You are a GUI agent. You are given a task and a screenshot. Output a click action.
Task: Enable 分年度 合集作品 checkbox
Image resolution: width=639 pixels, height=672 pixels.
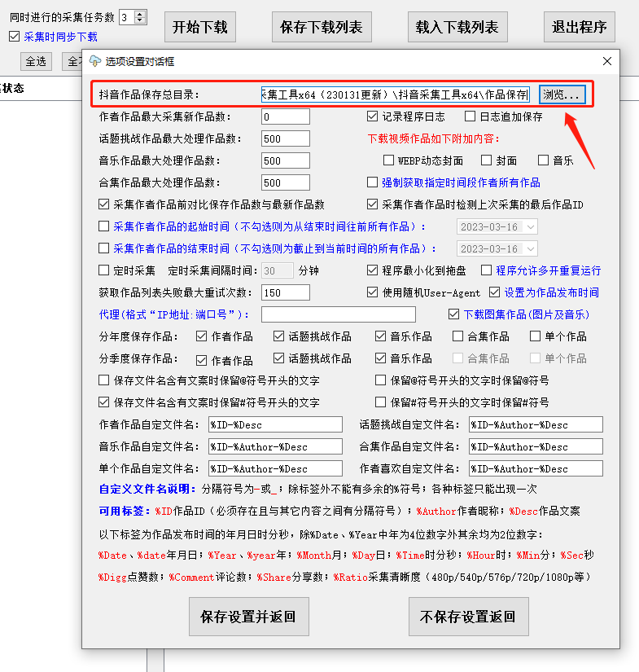457,336
